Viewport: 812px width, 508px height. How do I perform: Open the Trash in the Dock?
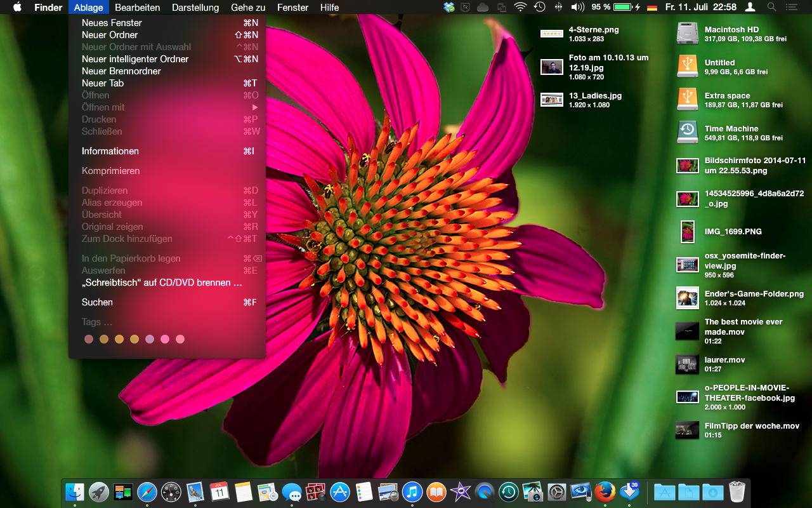coord(737,492)
